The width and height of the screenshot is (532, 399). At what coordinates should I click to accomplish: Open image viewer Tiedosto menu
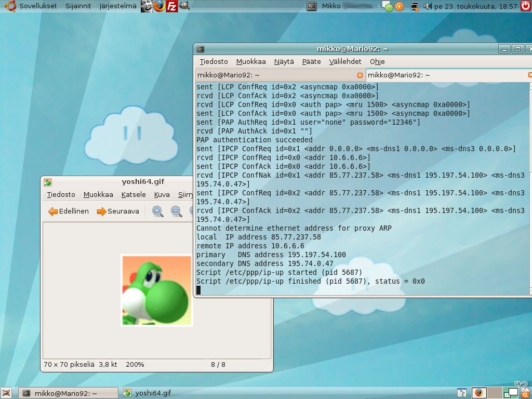61,194
